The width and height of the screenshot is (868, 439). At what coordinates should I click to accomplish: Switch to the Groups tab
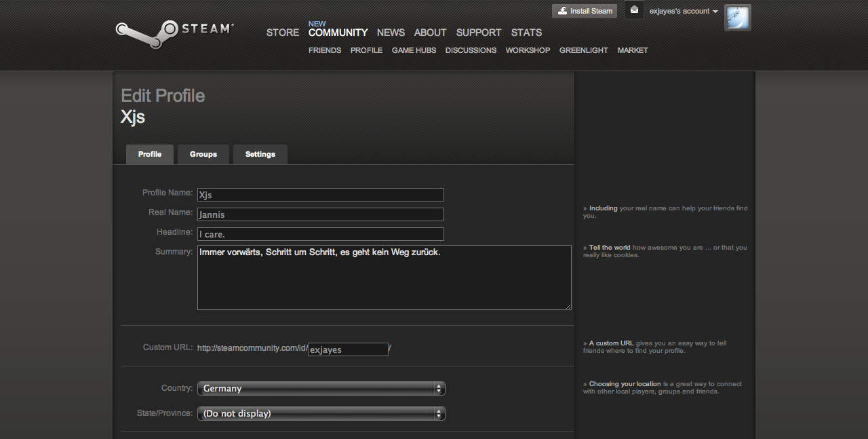point(203,154)
